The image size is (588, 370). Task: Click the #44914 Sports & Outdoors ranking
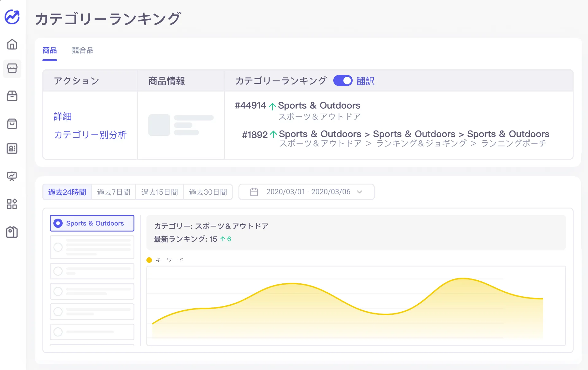pyautogui.click(x=298, y=106)
